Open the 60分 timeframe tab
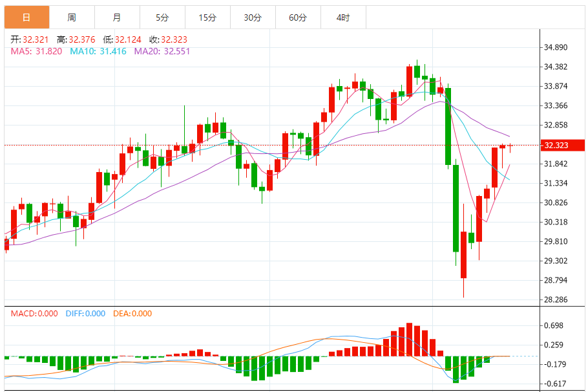This screenshot has width=588, height=392. tap(298, 17)
